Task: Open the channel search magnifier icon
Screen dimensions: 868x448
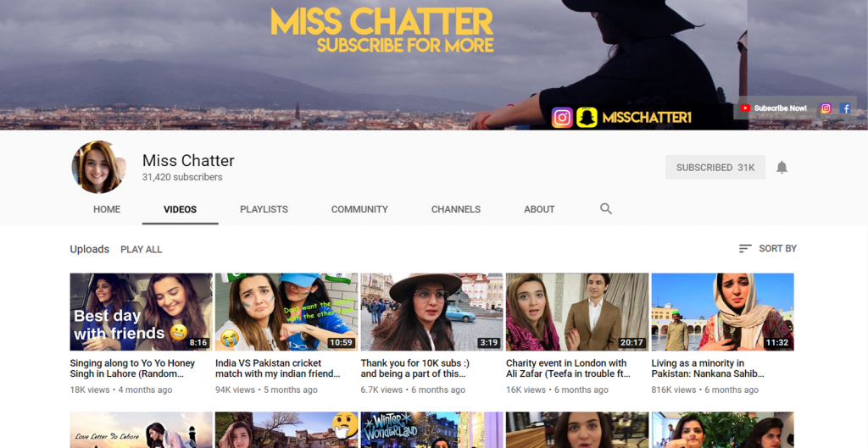Action: coord(606,209)
